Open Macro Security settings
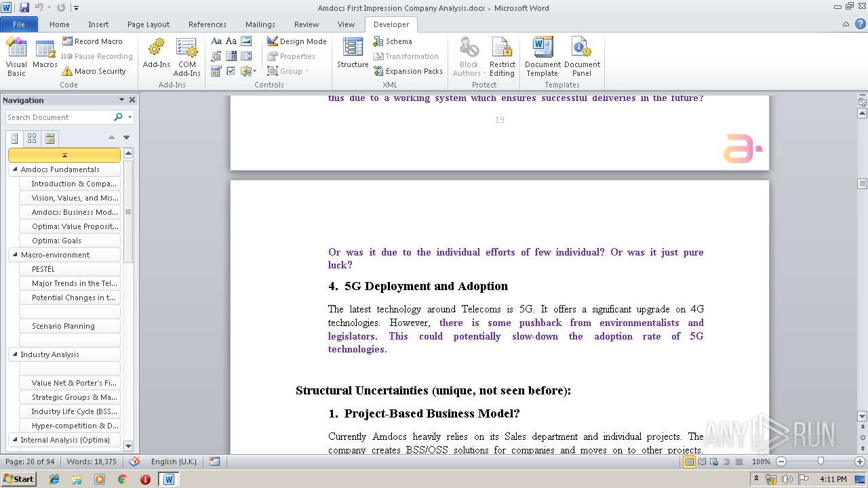 click(94, 71)
